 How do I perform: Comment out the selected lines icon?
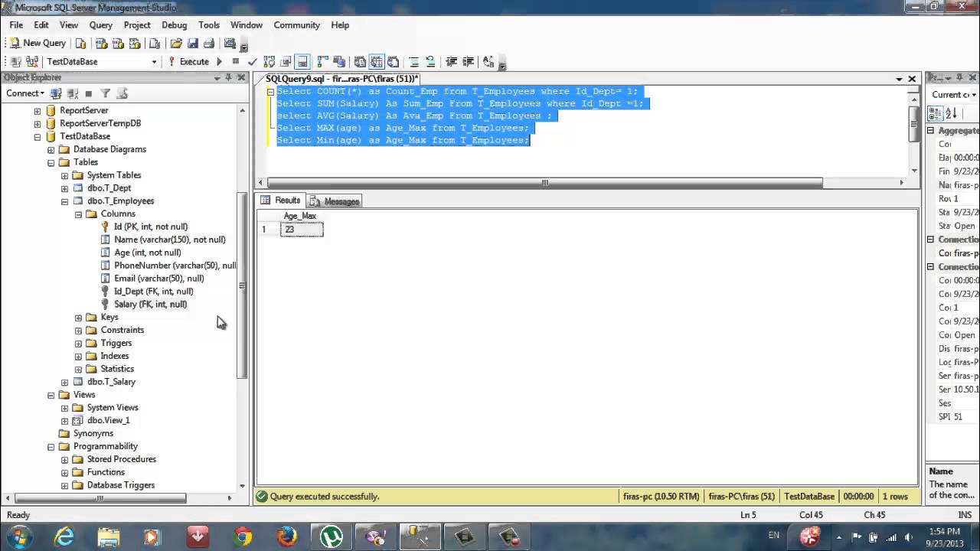coord(413,61)
